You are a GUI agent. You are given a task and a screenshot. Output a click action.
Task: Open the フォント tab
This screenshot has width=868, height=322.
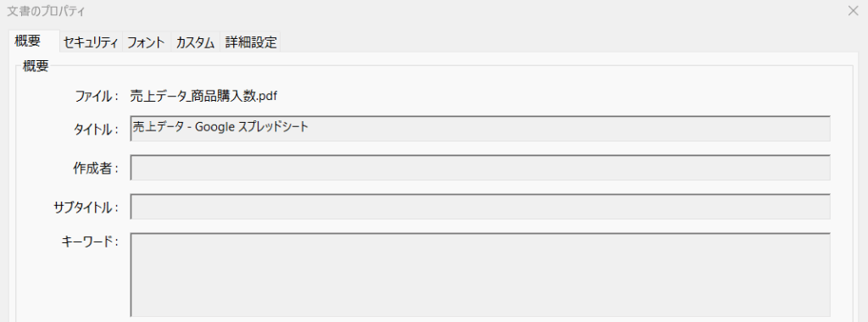click(147, 42)
